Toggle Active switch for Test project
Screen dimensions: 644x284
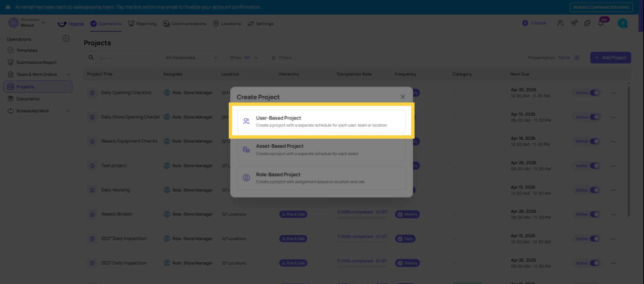pyautogui.click(x=595, y=166)
